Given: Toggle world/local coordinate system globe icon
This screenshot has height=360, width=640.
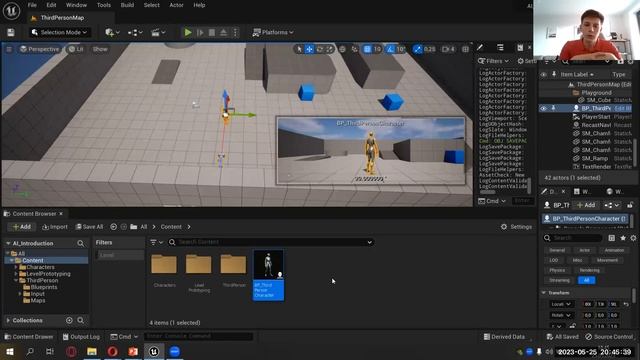Looking at the screenshot, I should pos(342,49).
